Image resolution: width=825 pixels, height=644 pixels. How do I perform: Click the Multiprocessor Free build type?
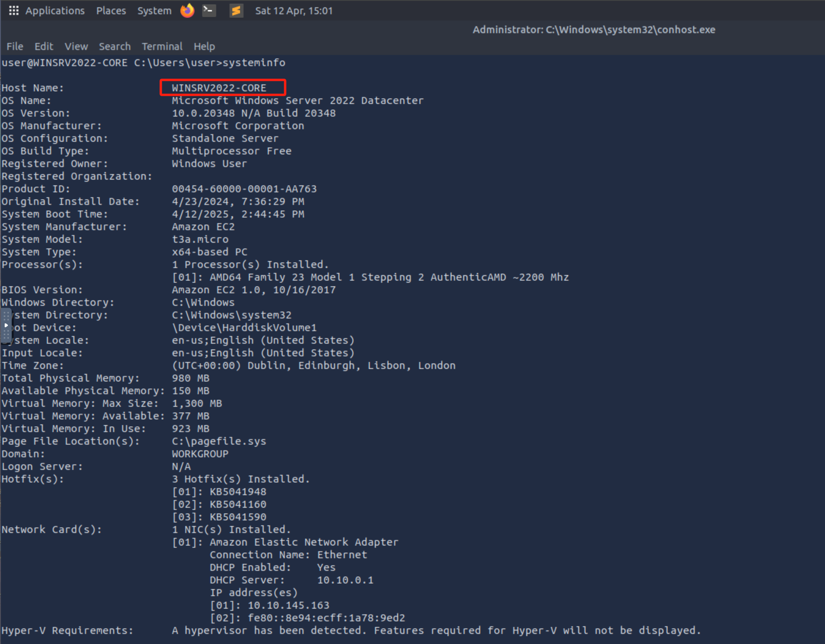point(231,151)
